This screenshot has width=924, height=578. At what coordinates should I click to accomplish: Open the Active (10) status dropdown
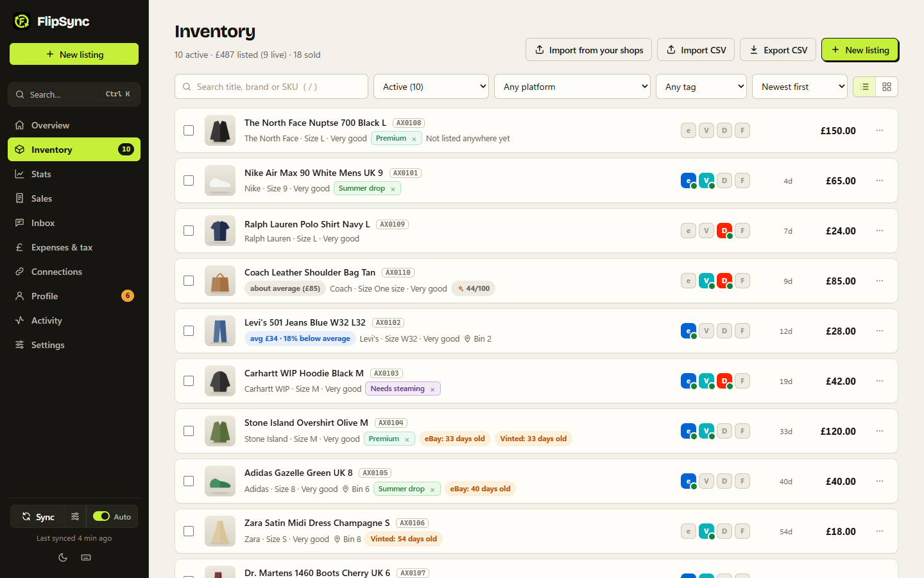pos(431,87)
